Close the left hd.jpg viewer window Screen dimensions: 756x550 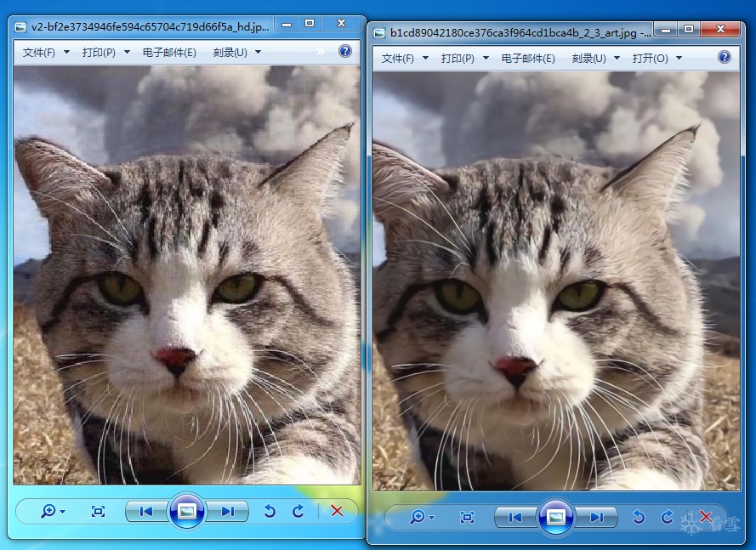coord(341,23)
